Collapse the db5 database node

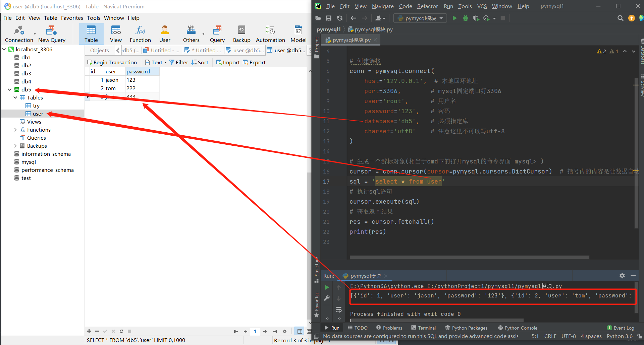10,89
